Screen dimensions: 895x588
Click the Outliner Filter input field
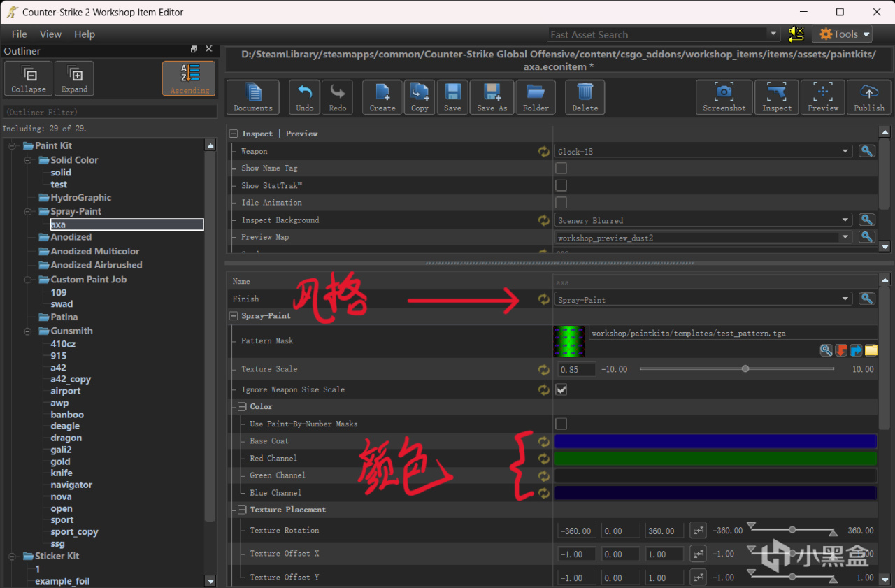[x=109, y=112]
